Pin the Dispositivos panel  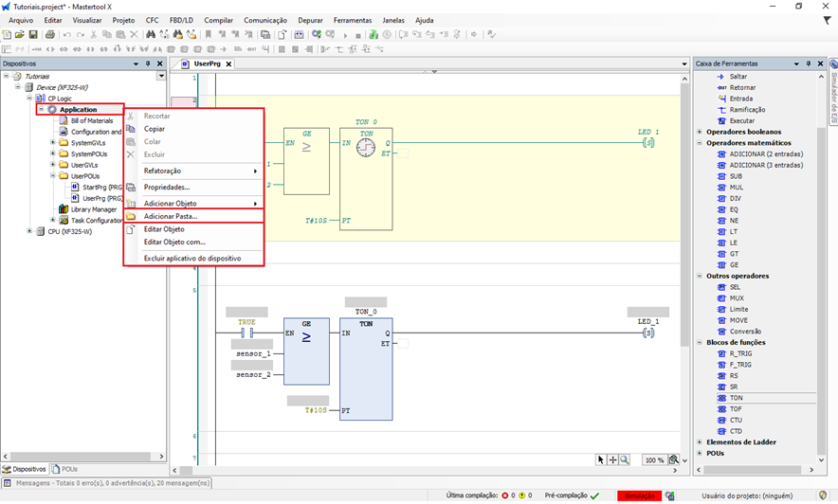point(147,63)
